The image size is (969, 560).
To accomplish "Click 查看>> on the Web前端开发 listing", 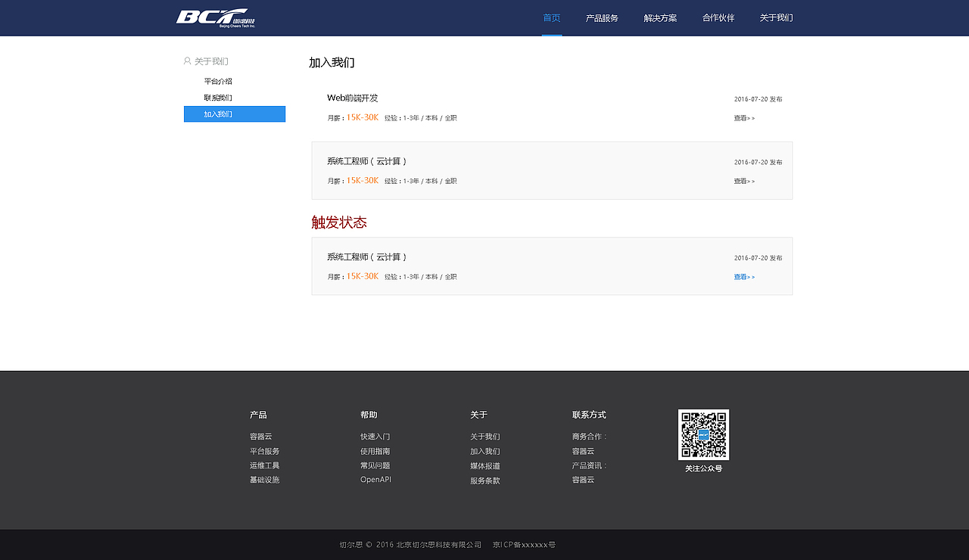I will point(744,117).
